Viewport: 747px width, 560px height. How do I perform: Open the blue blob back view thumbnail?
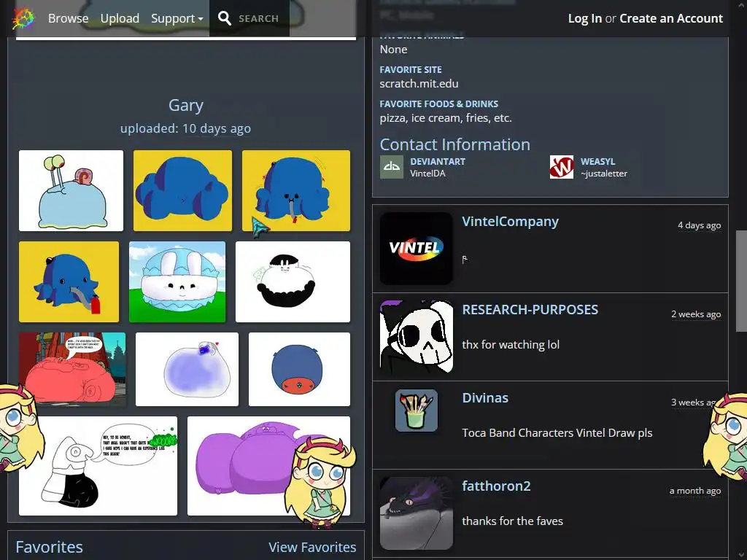(182, 190)
